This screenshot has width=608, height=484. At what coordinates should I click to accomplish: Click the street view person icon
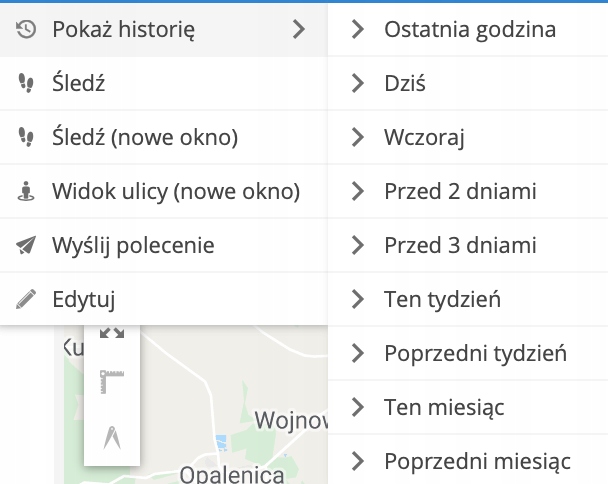point(26,191)
